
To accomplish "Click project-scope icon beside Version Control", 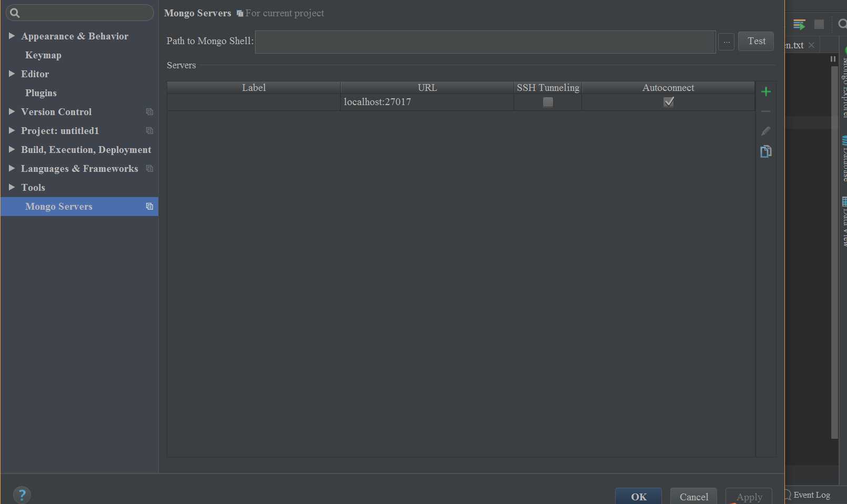I will click(149, 112).
